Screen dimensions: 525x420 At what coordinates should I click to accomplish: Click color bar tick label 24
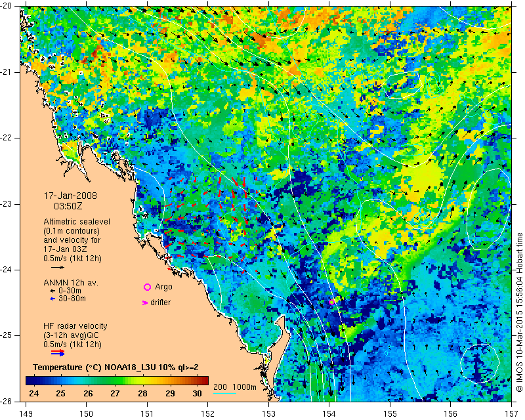point(34,393)
